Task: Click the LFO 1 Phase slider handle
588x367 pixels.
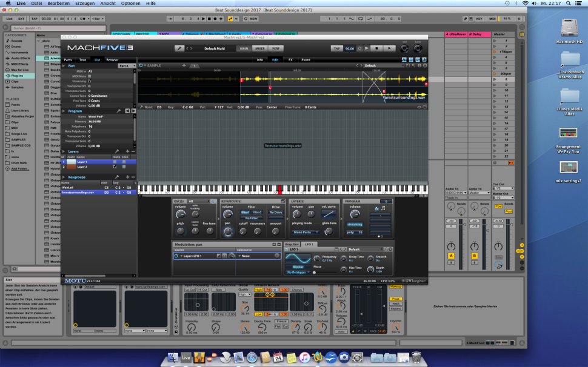Action: coord(314,273)
